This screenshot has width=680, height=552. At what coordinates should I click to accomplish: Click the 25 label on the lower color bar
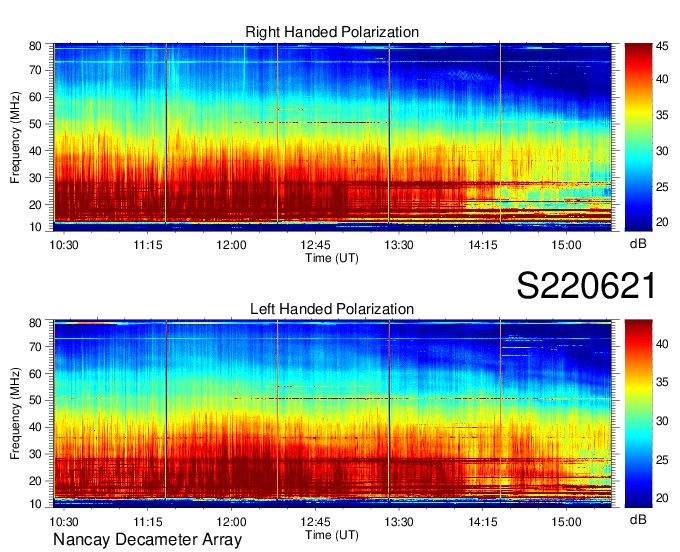[662, 459]
